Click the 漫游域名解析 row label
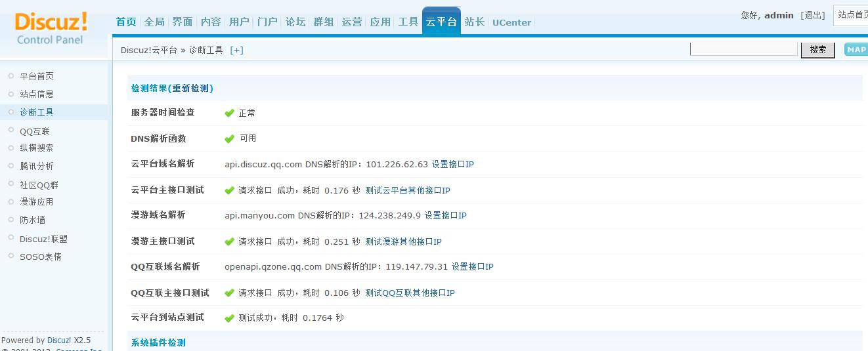The image size is (868, 351). pos(158,215)
